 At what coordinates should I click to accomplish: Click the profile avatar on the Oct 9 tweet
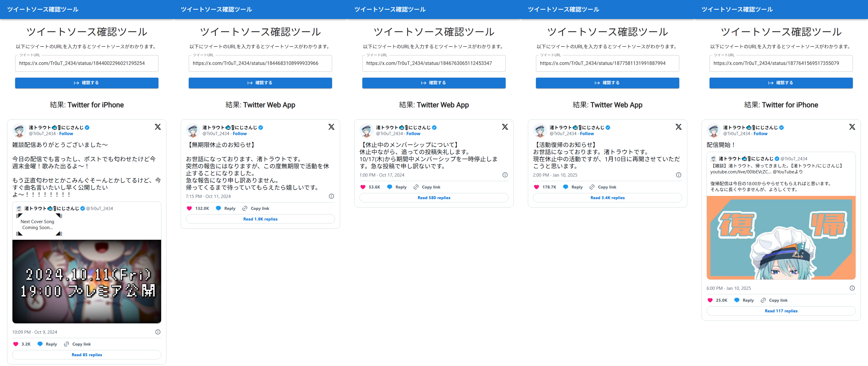(x=19, y=130)
